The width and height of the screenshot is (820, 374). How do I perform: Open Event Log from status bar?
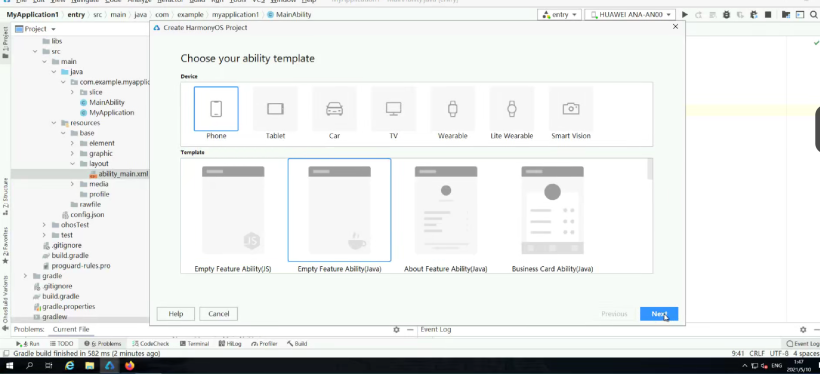pyautogui.click(x=803, y=344)
